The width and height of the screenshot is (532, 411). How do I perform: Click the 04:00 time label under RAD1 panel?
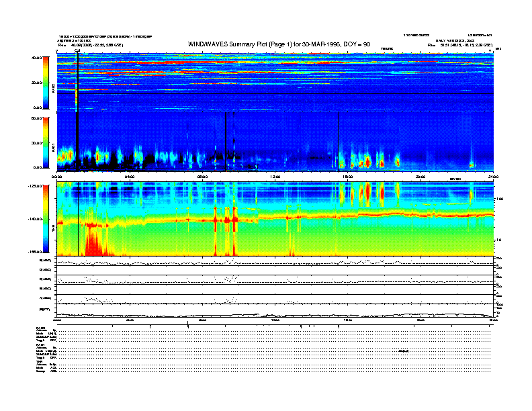[130, 177]
